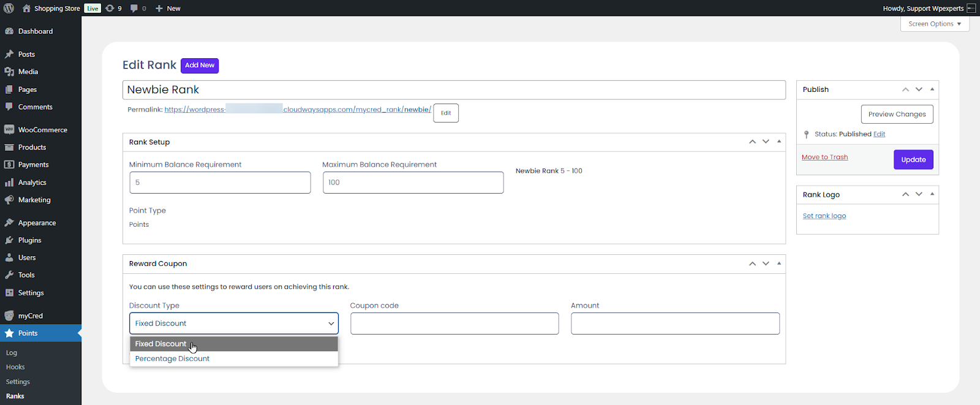The height and width of the screenshot is (405, 980).
Task: Click the comments bubble icon in admin bar
Action: tap(134, 8)
